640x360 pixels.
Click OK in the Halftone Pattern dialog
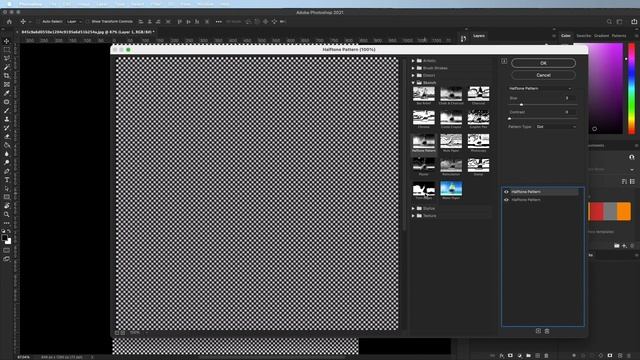(x=543, y=63)
